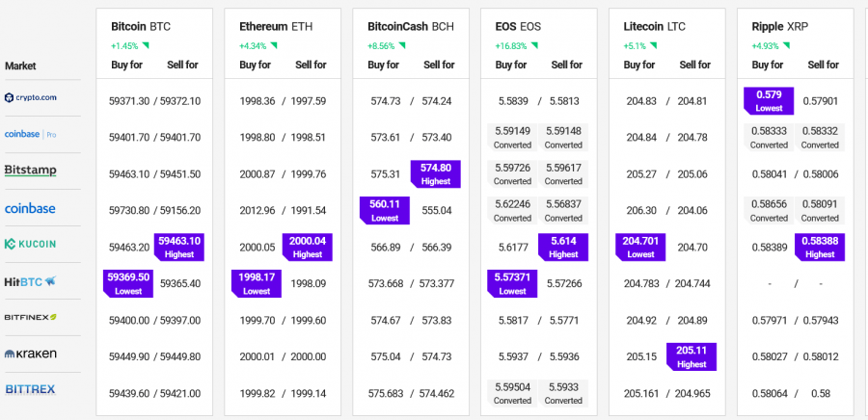Select the 560.11 Lowest BitcoinCash badge
Viewport: 868px width, 420px height.
pyautogui.click(x=385, y=211)
